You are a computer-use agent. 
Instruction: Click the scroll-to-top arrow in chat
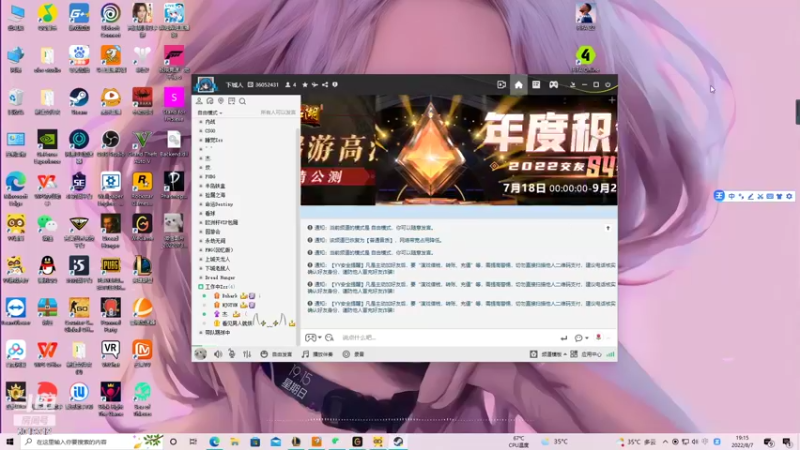608,228
